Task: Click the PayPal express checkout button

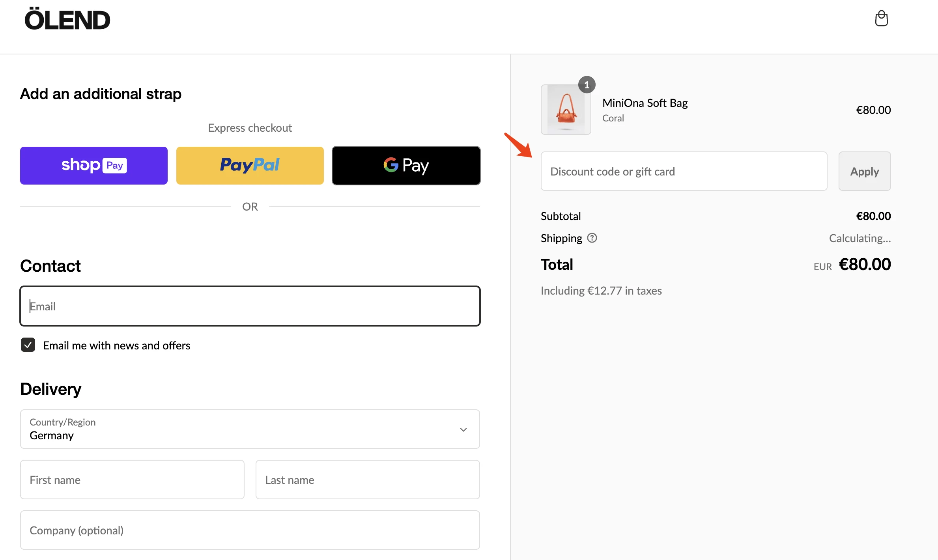Action: 250,165
